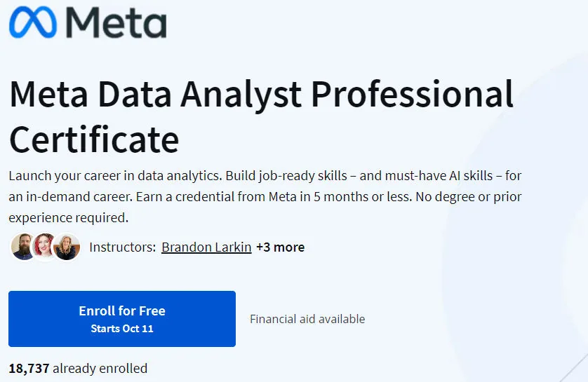Click the Enroll for Free button

click(122, 319)
